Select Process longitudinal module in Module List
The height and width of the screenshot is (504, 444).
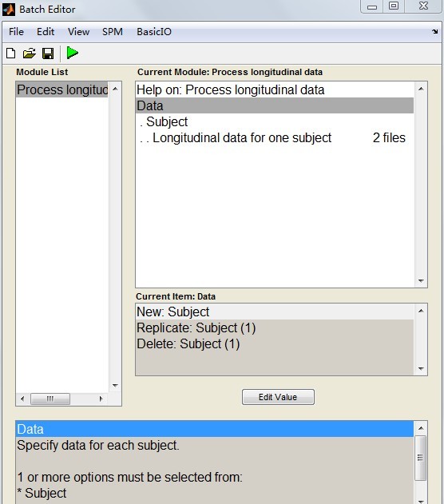(x=62, y=89)
